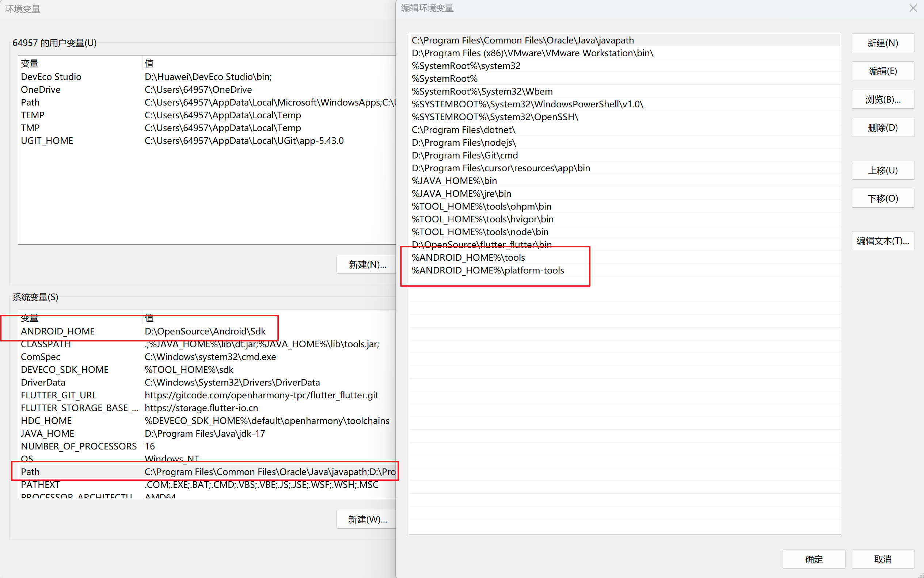Image resolution: width=924 pixels, height=578 pixels.
Task: Close the Edit Environment Variable dialog
Action: point(913,8)
